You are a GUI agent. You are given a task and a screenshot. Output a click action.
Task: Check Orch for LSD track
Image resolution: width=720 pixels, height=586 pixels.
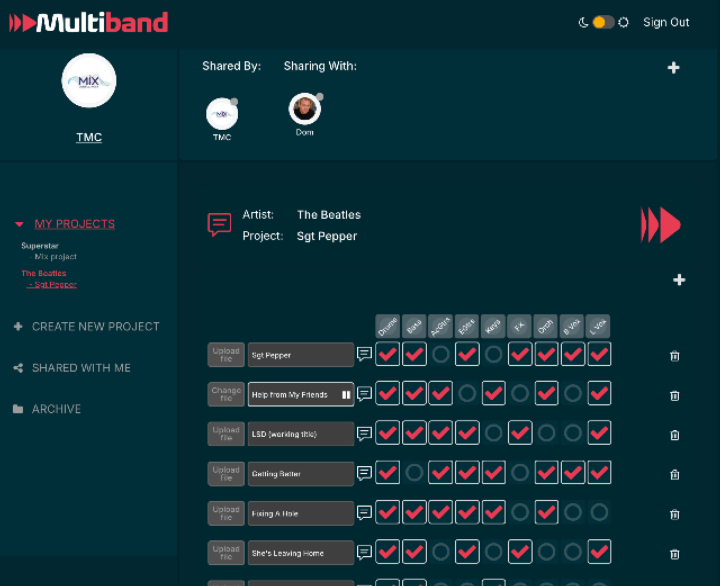point(546,433)
